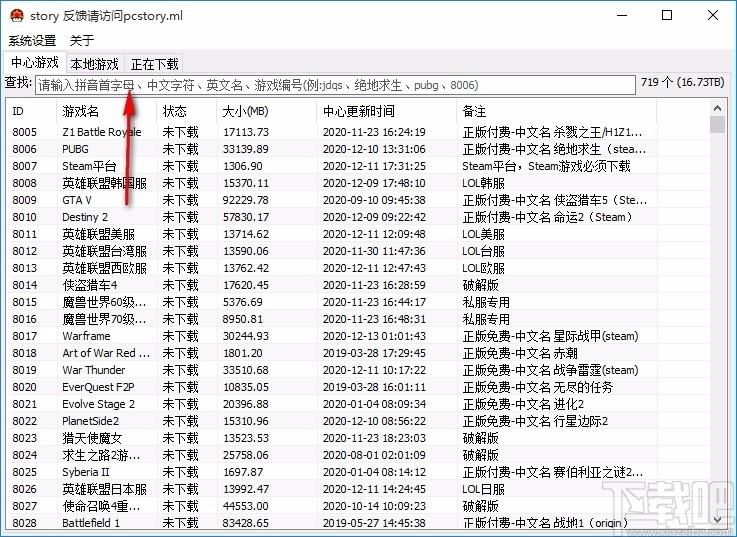Select the 求生之路2 row
Image resolution: width=737 pixels, height=537 pixels.
pyautogui.click(x=358, y=455)
